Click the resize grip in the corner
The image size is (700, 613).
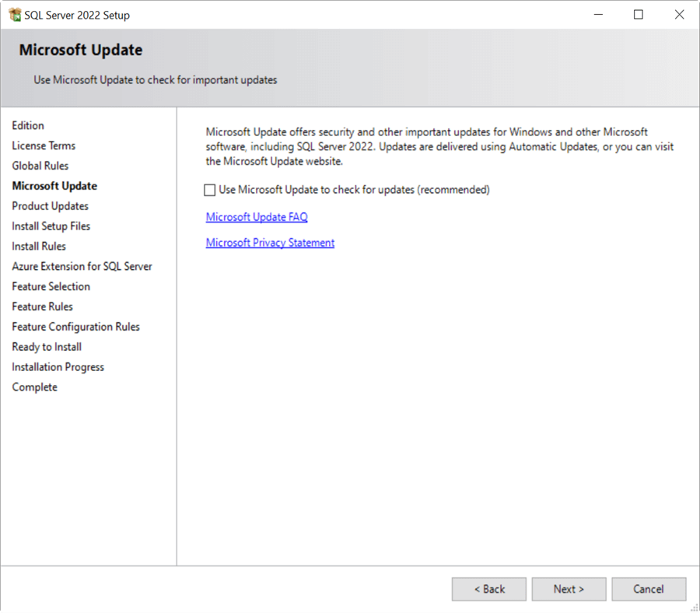click(x=695, y=608)
